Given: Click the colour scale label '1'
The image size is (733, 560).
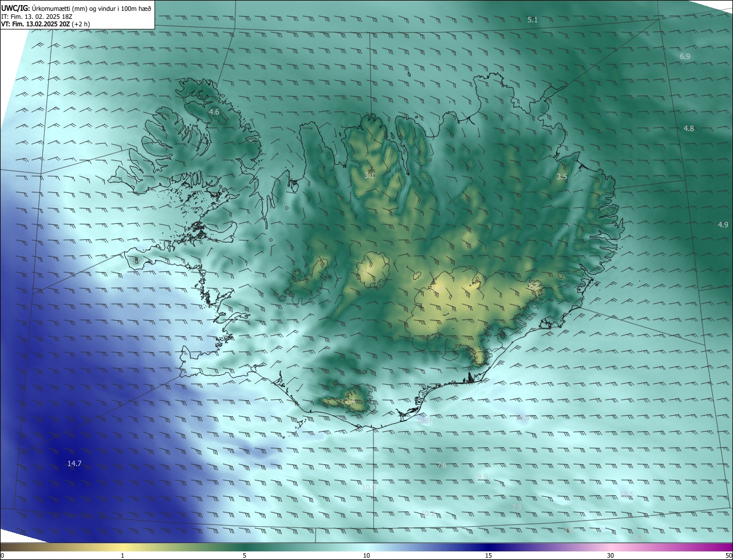Looking at the screenshot, I should click(123, 555).
